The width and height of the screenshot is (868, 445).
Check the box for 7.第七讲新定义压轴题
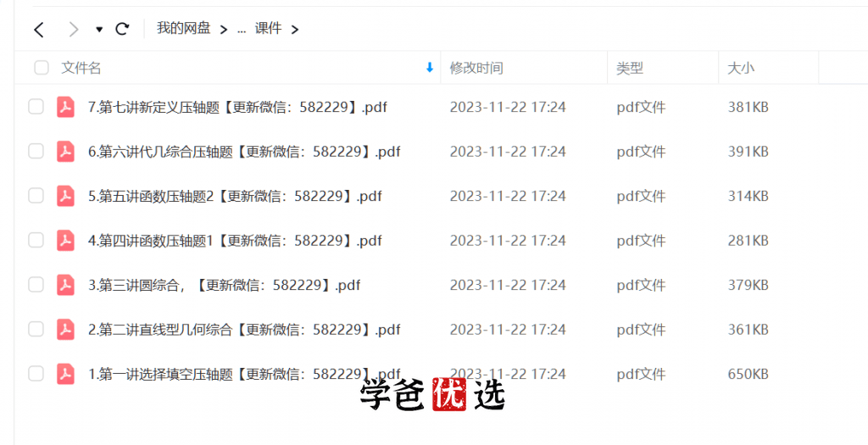click(x=36, y=106)
